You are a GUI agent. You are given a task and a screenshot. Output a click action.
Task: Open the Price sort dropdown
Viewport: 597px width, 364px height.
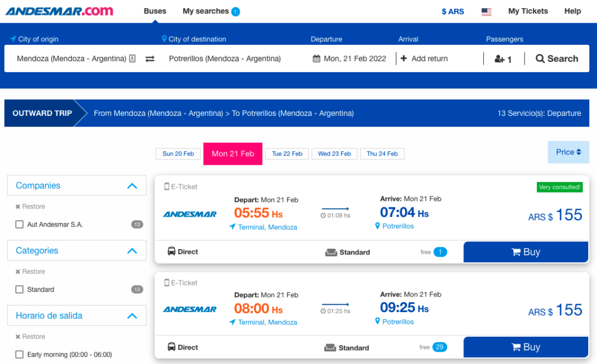568,152
